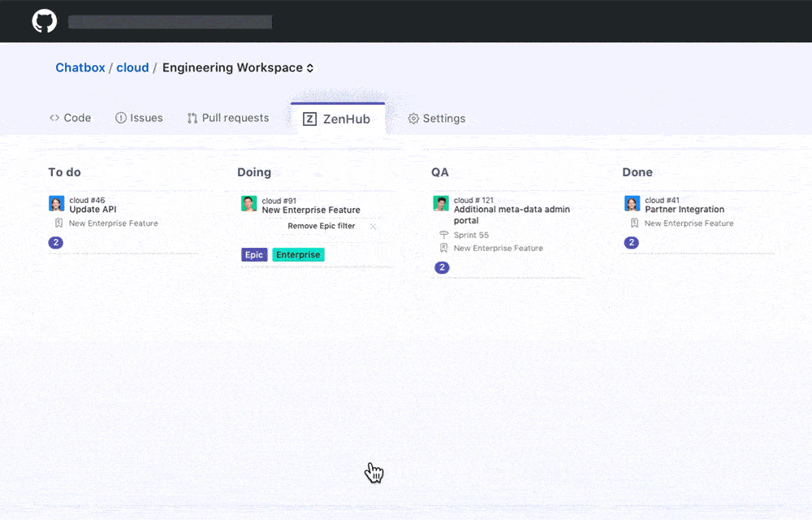This screenshot has height=520, width=812.
Task: Click assignee avatar on cloud #46 card
Action: click(57, 204)
